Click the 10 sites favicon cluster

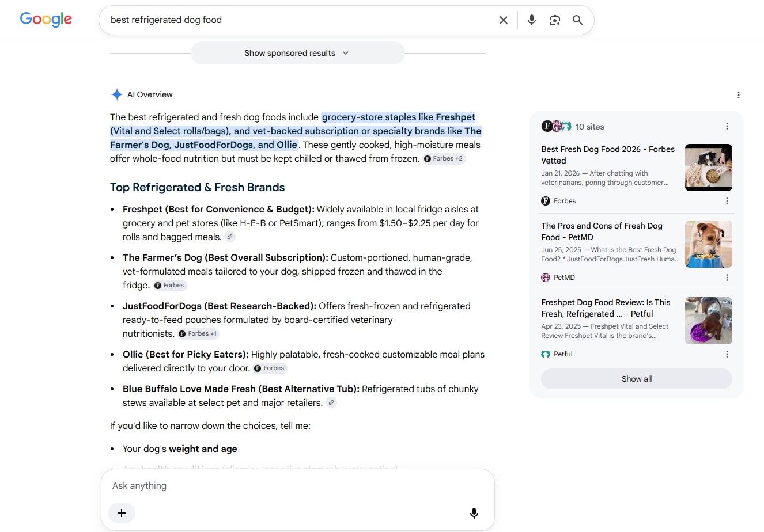click(556, 127)
